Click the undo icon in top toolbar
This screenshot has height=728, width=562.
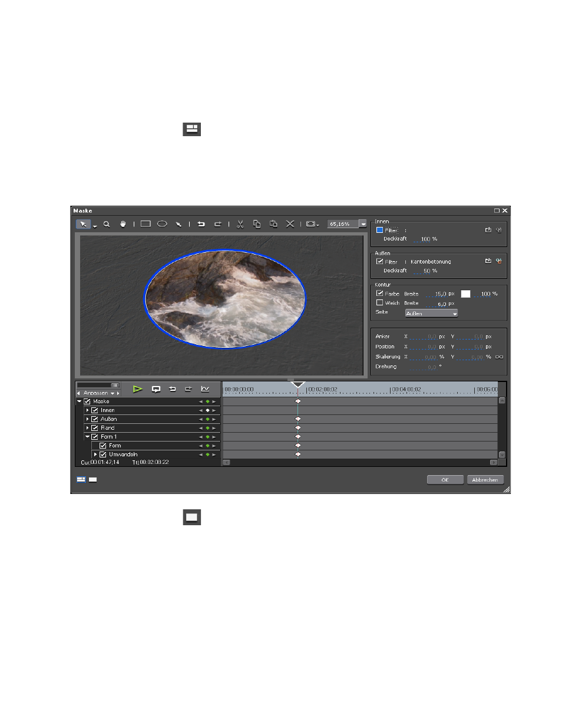point(201,224)
